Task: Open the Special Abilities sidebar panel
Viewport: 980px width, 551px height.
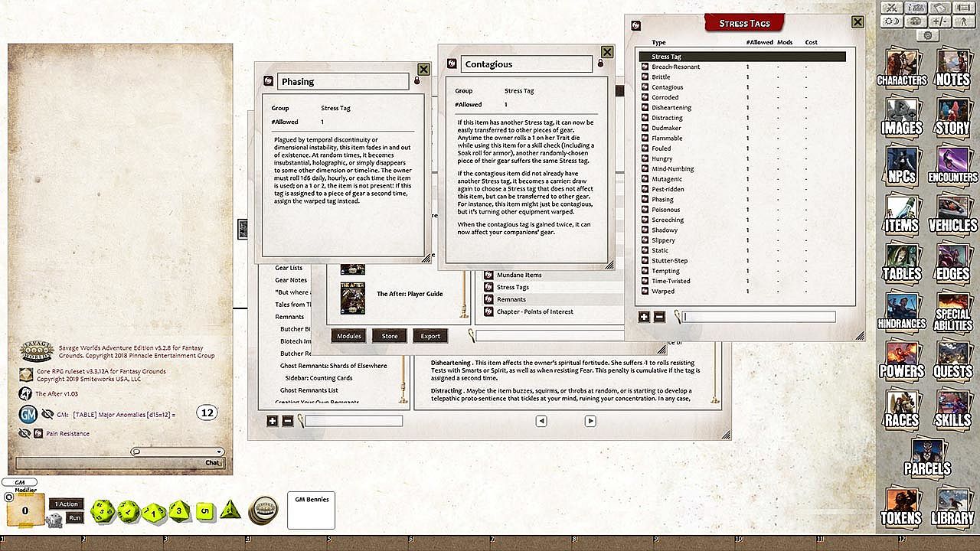Action: point(952,311)
